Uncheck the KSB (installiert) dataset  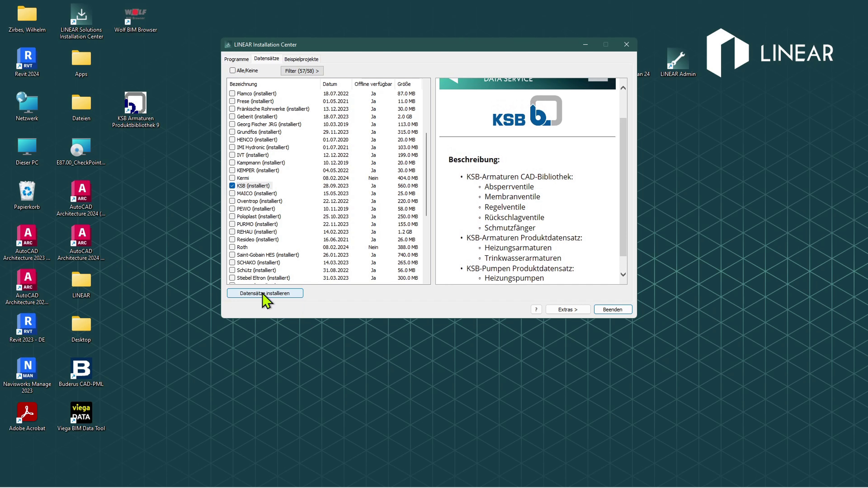232,185
